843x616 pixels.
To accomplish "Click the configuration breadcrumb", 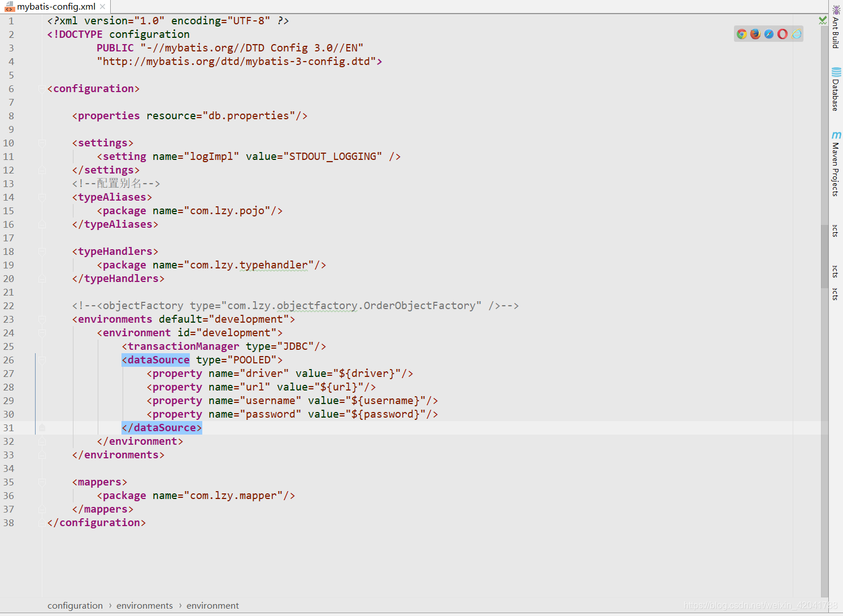I will [x=75, y=605].
